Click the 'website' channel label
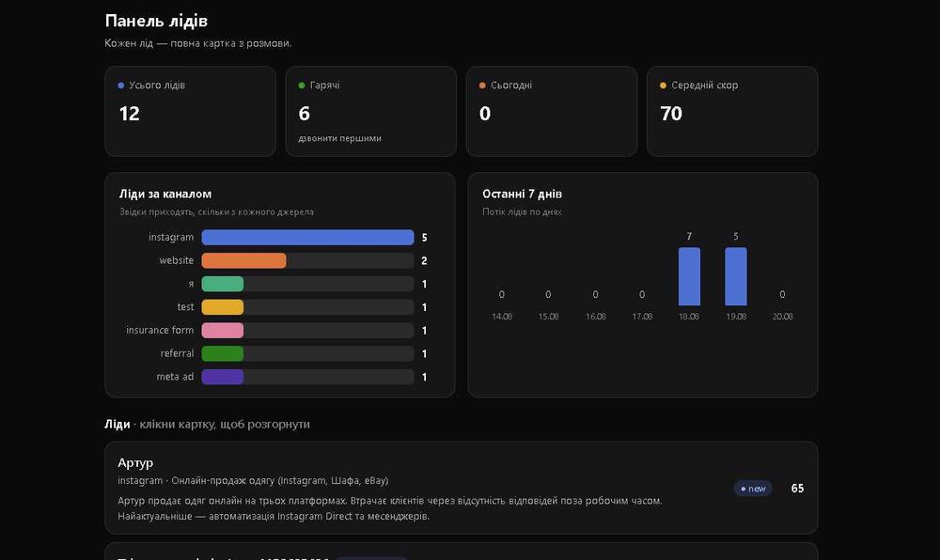The height and width of the screenshot is (560, 940). 177,260
